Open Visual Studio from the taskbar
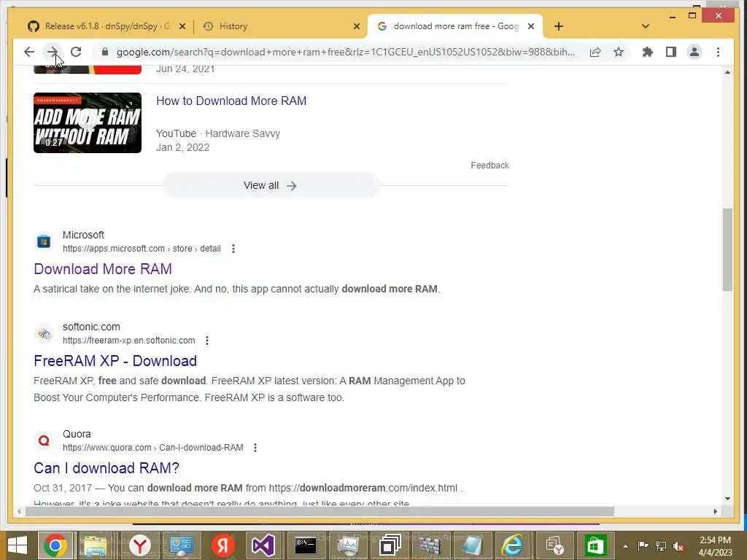Image resolution: width=747 pixels, height=560 pixels. (263, 545)
